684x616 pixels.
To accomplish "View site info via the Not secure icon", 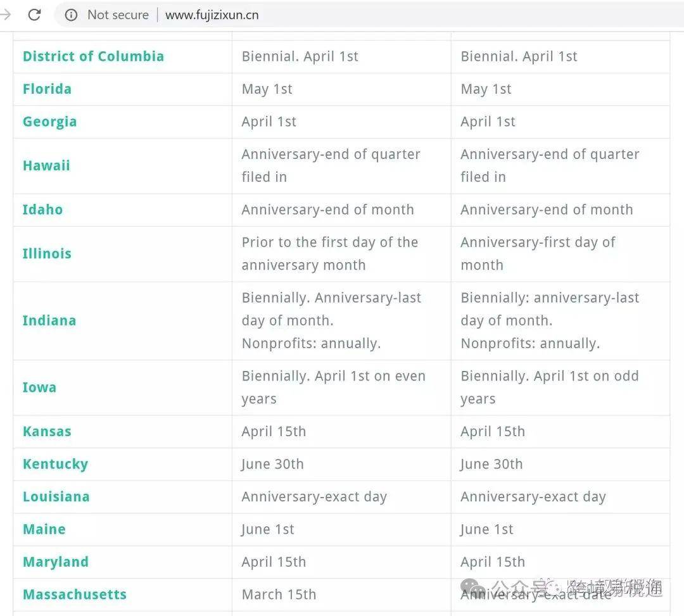I will tap(71, 15).
